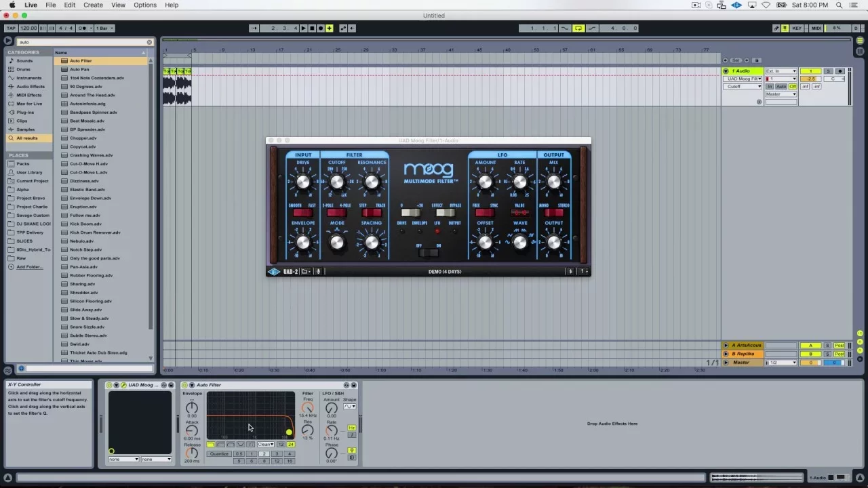Click the Arrangement Record button
The image size is (868, 488).
(x=321, y=28)
